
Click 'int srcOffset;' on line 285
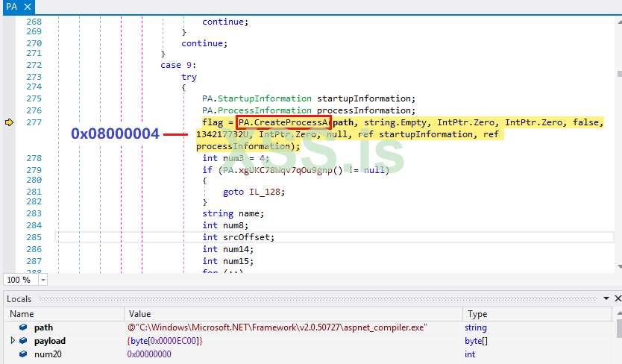point(238,237)
